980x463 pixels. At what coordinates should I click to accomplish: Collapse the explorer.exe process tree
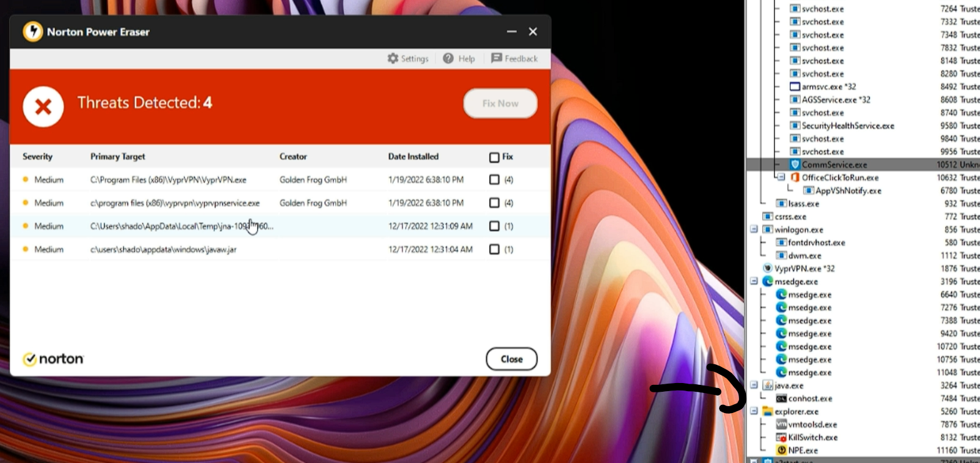click(754, 412)
